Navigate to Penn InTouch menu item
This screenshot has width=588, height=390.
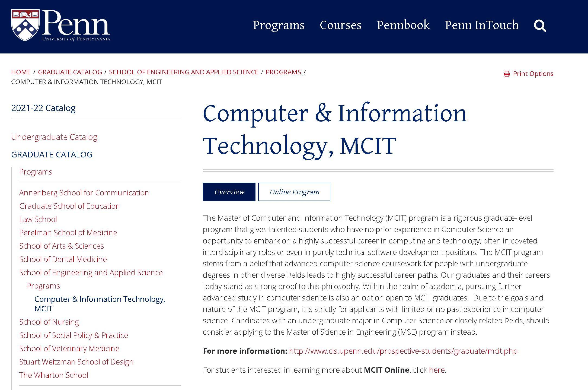click(481, 25)
